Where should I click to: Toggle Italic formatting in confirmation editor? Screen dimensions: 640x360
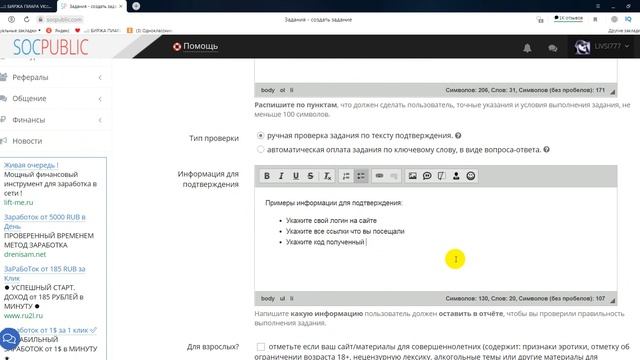281,176
